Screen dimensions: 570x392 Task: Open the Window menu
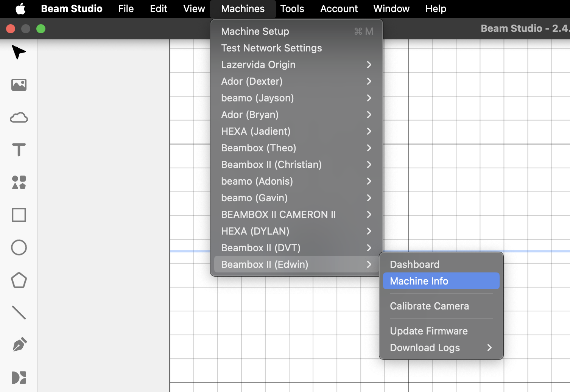(391, 9)
